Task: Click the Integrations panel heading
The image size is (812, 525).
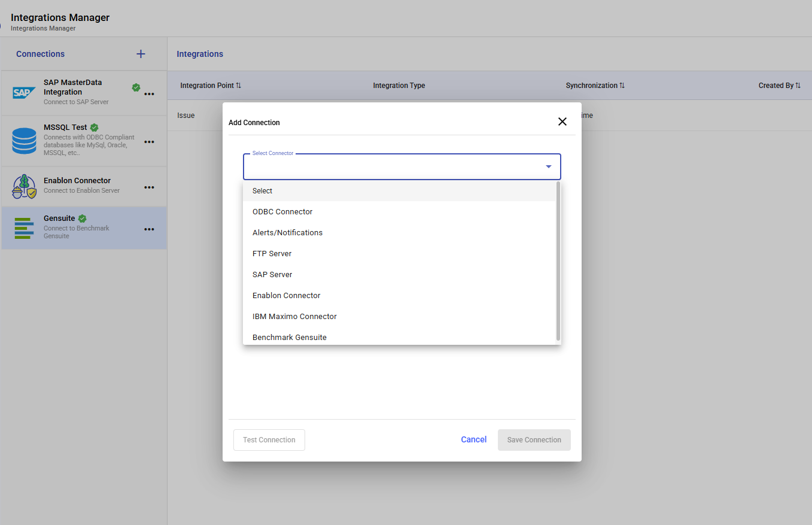Action: (x=200, y=54)
